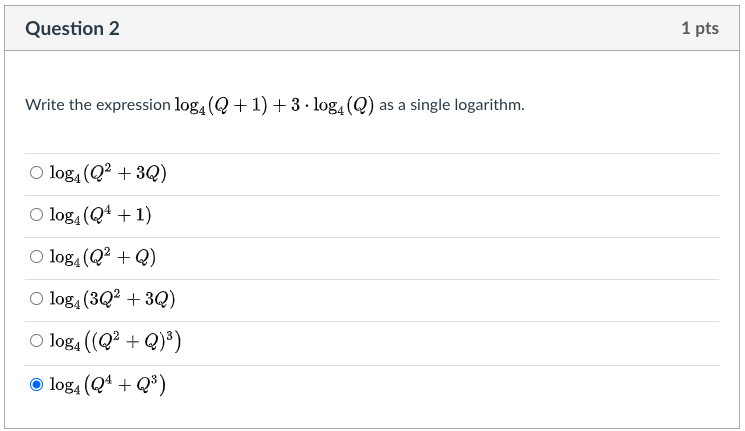Choose the log₄(Q⁴ + 1) radio option

click(36, 215)
